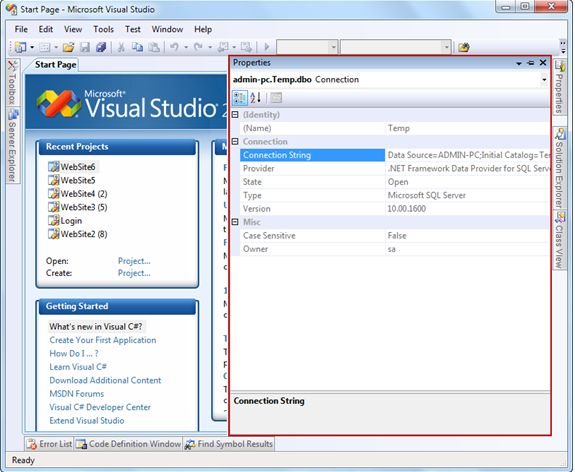This screenshot has width=575, height=472.
Task: Click Create Your First Application link
Action: (103, 340)
